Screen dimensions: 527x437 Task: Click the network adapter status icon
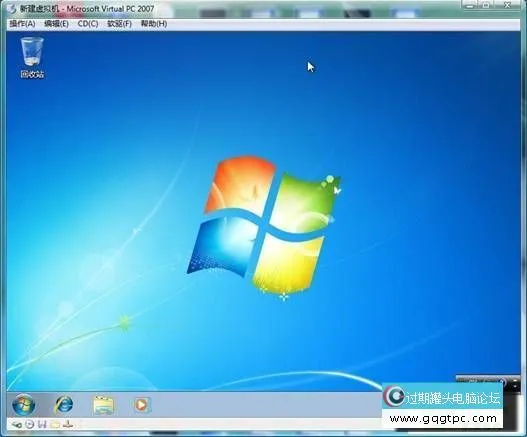68,424
